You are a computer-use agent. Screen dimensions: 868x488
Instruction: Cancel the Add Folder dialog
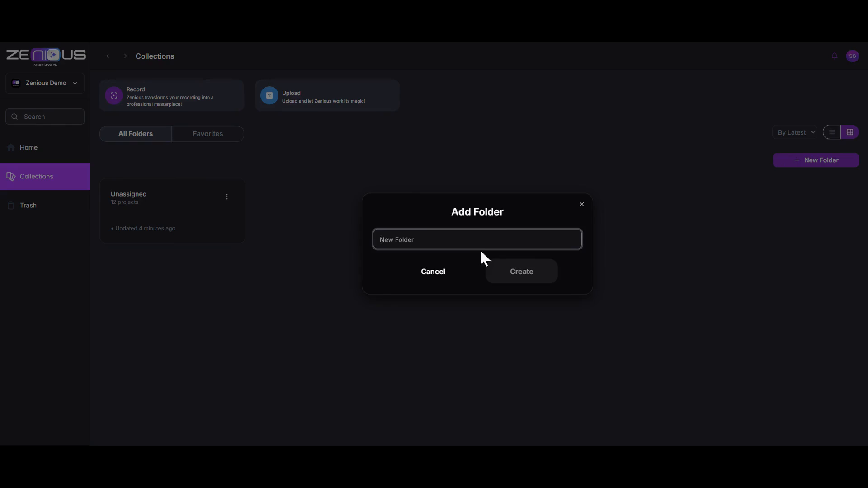[433, 271]
